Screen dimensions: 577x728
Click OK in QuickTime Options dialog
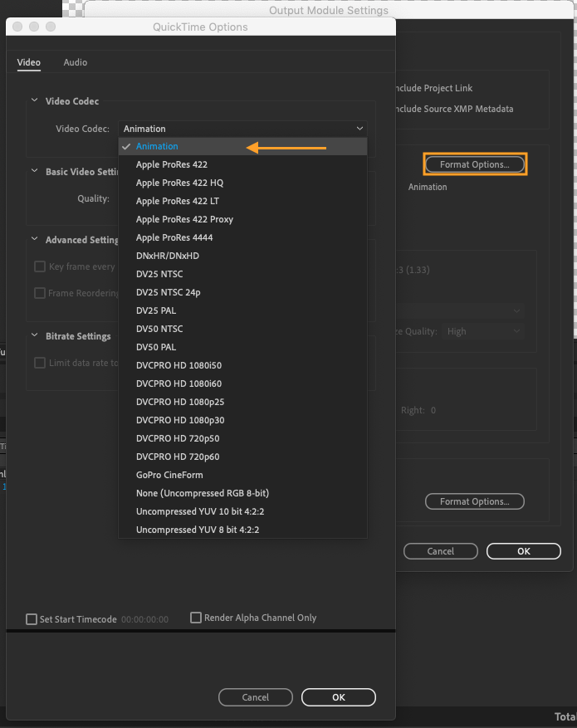[338, 697]
